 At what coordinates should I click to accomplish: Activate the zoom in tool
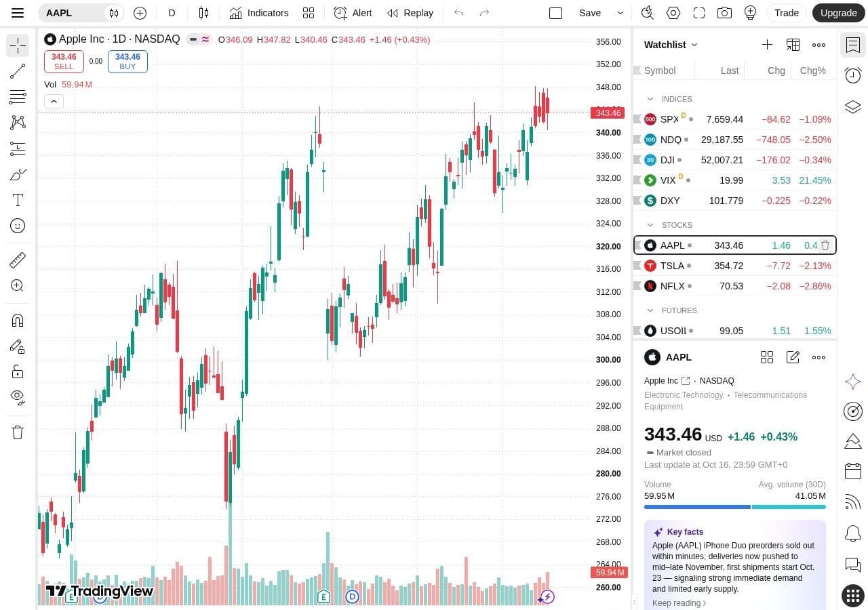[18, 286]
